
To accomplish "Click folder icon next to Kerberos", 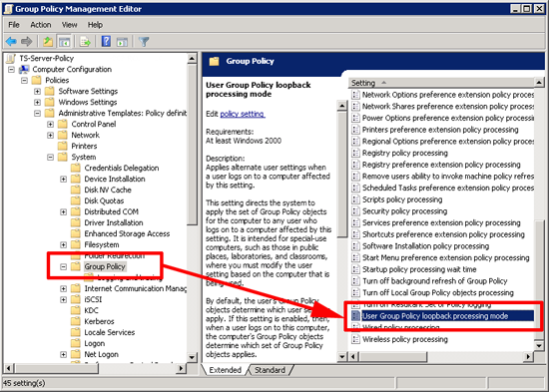I will click(76, 321).
